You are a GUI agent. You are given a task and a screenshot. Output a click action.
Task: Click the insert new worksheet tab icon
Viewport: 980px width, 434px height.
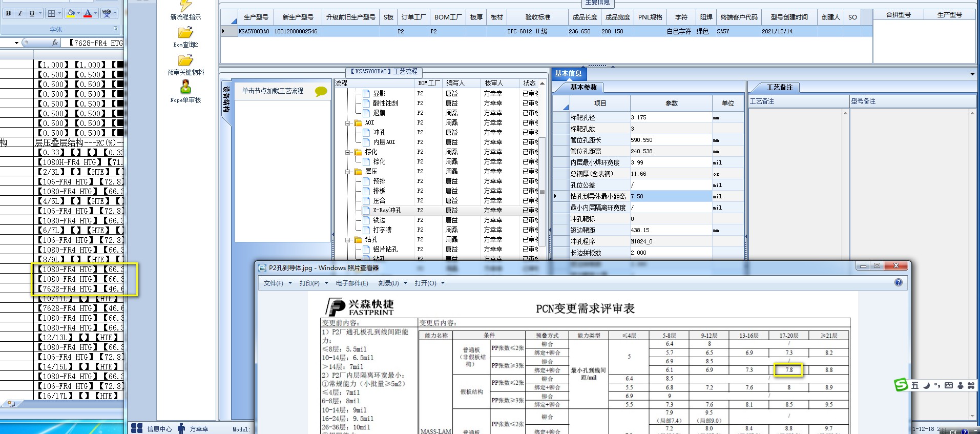(11, 404)
